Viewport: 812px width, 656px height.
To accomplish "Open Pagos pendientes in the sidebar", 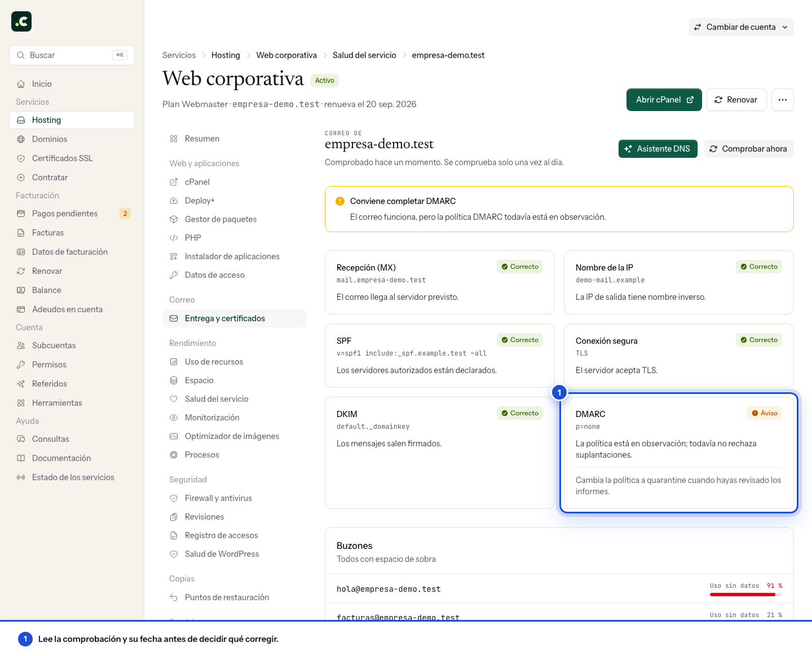I will tap(72, 214).
